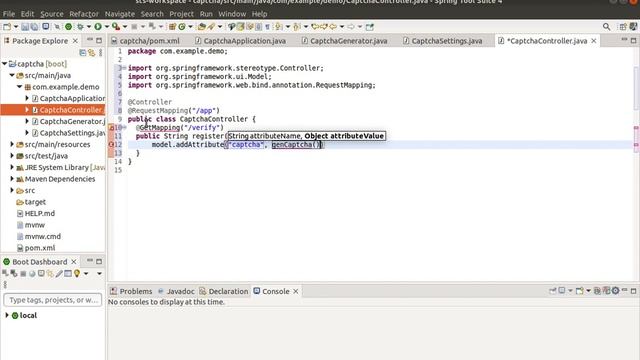Expand the local node in Boot Dashboard

pyautogui.click(x=7, y=315)
